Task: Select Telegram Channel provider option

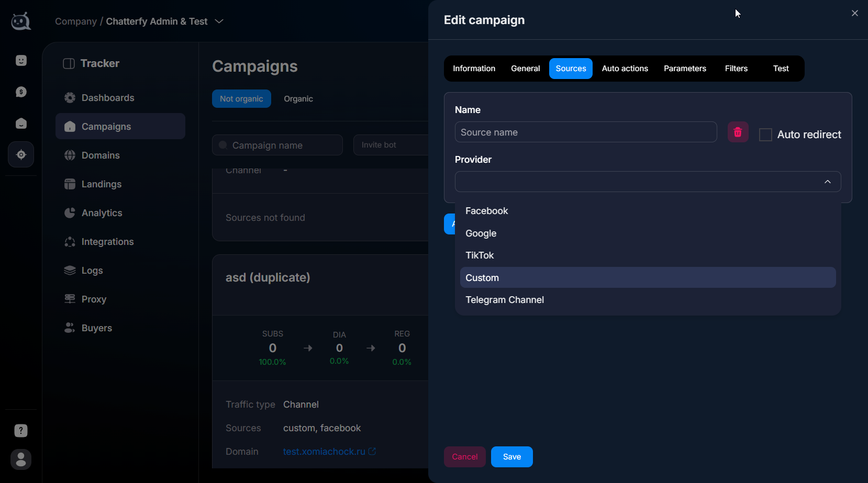Action: coord(648,300)
